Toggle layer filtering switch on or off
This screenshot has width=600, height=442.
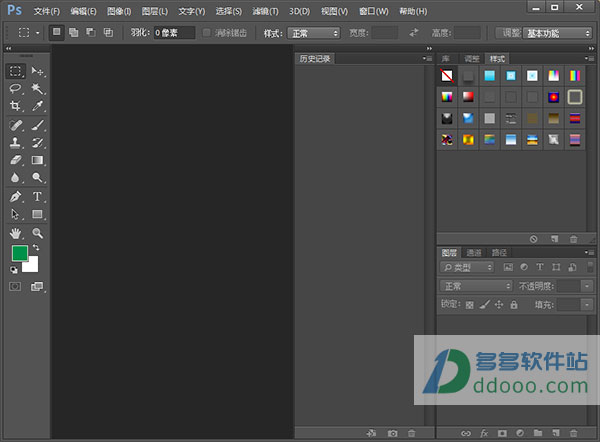590,267
